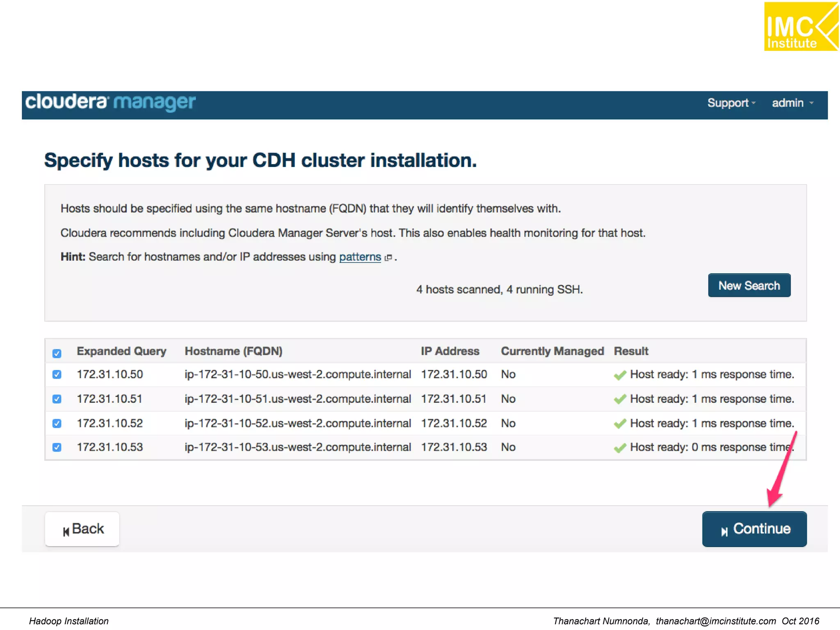Click the Currently Managed column header
Image resolution: width=840 pixels, height=630 pixels.
coord(552,351)
